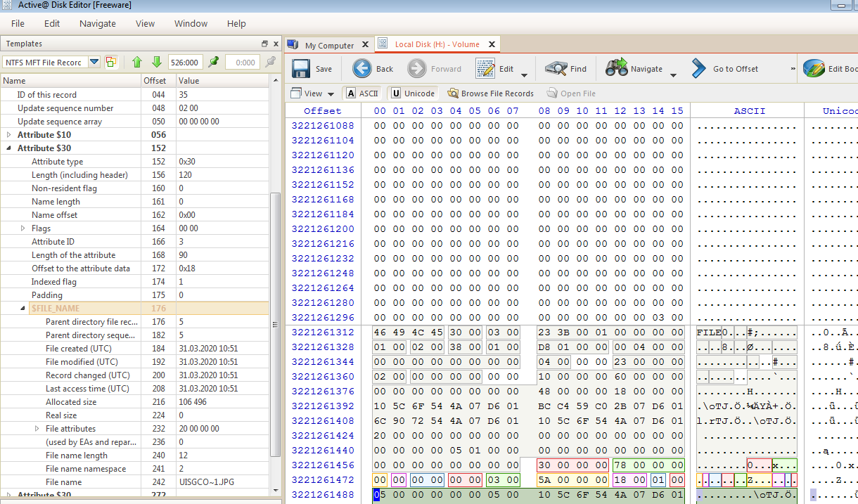Move template down with green down arrow
Image resolution: width=858 pixels, height=504 pixels.
(157, 62)
